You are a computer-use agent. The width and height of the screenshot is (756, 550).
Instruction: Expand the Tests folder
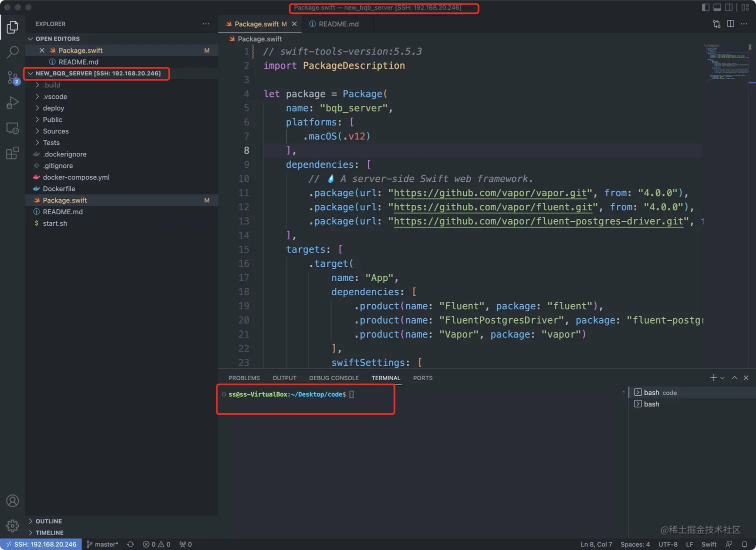(x=121, y=143)
